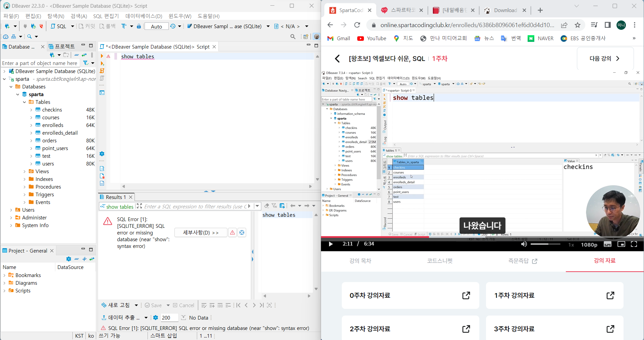The width and height of the screenshot is (644, 340).
Task: Open the 코드스니펫 tab
Action: click(x=440, y=261)
